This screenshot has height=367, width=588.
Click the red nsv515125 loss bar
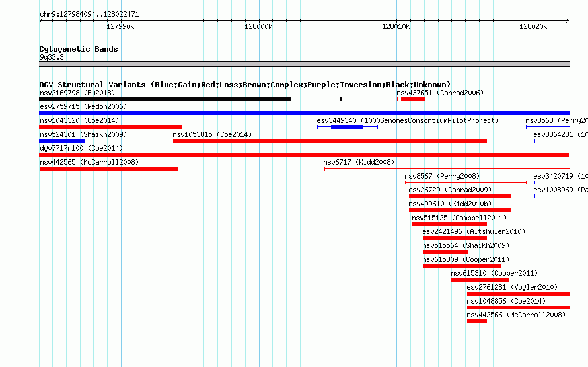pyautogui.click(x=449, y=224)
